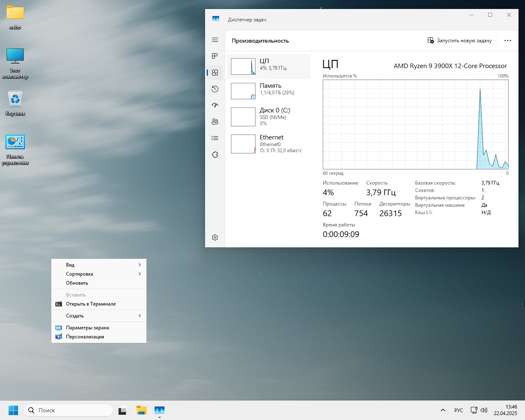This screenshot has height=420, width=525.
Task: Click Персонализация in context menu
Action: pyautogui.click(x=85, y=337)
